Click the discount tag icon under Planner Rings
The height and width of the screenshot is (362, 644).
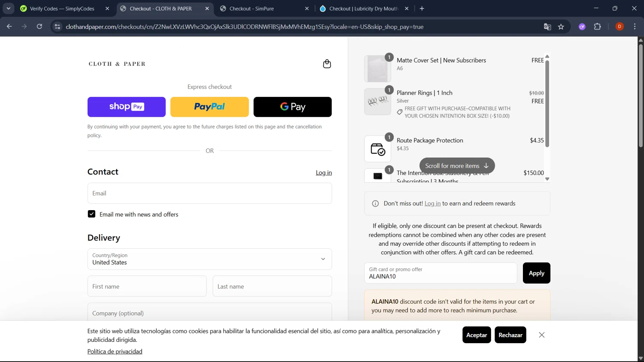[400, 112]
